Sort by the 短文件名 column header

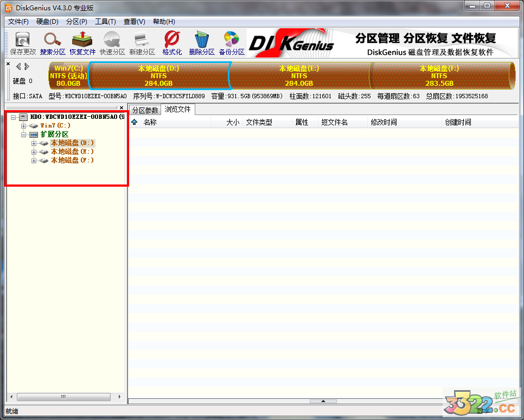click(342, 122)
